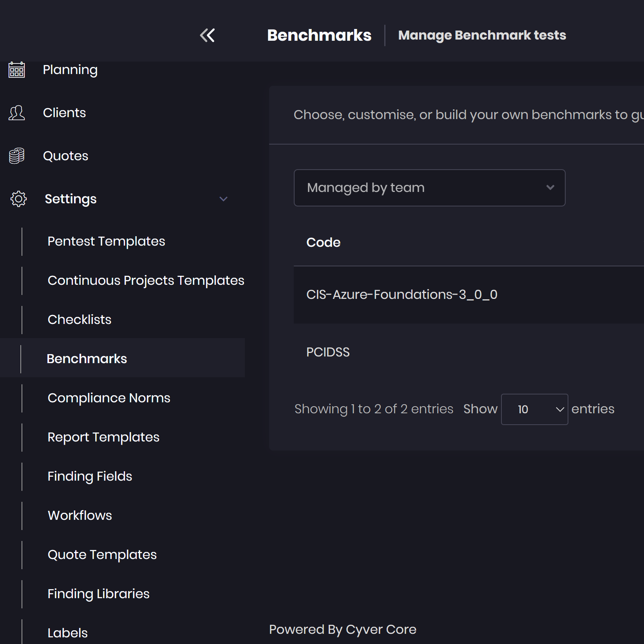Click the Settings gear icon

click(x=18, y=199)
